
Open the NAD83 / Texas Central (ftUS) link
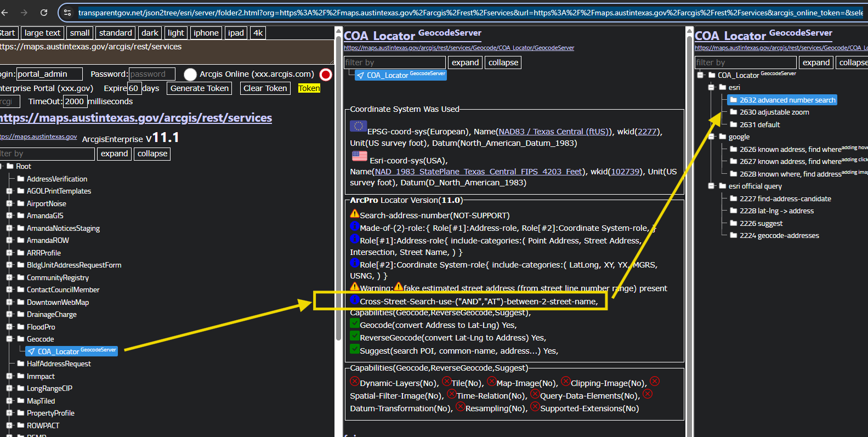pyautogui.click(x=552, y=132)
